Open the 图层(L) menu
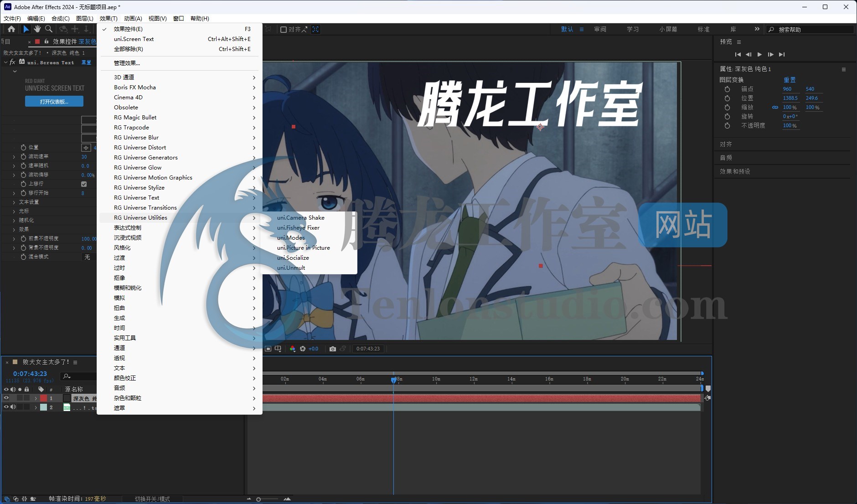This screenshot has width=857, height=504. point(85,19)
